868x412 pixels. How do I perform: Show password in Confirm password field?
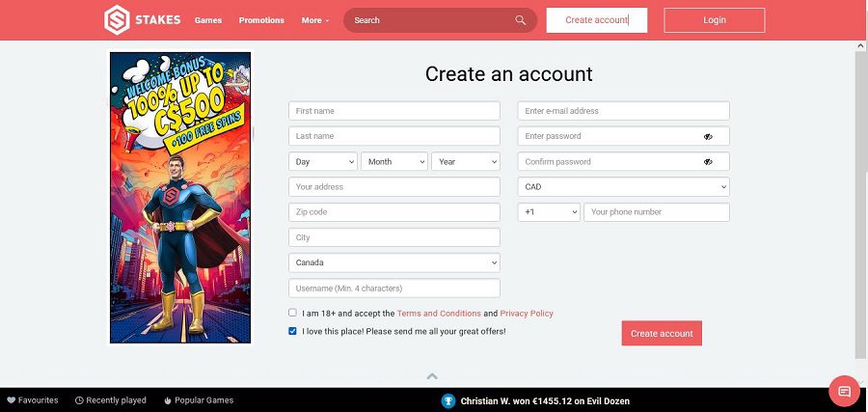click(x=708, y=162)
